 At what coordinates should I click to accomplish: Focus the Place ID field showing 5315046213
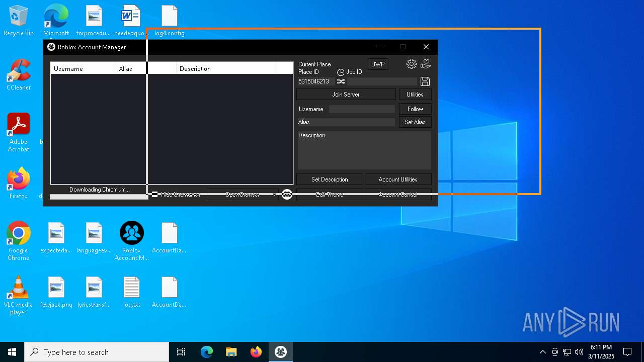316,81
